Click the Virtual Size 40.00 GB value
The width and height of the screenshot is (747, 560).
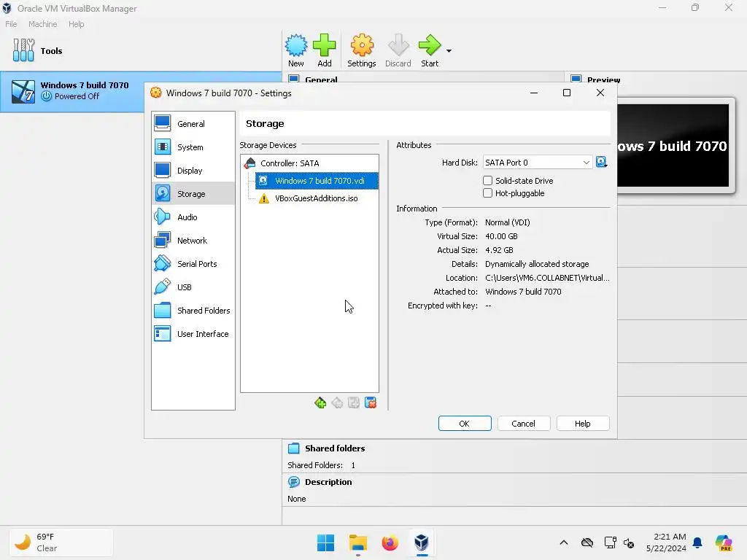click(x=501, y=237)
